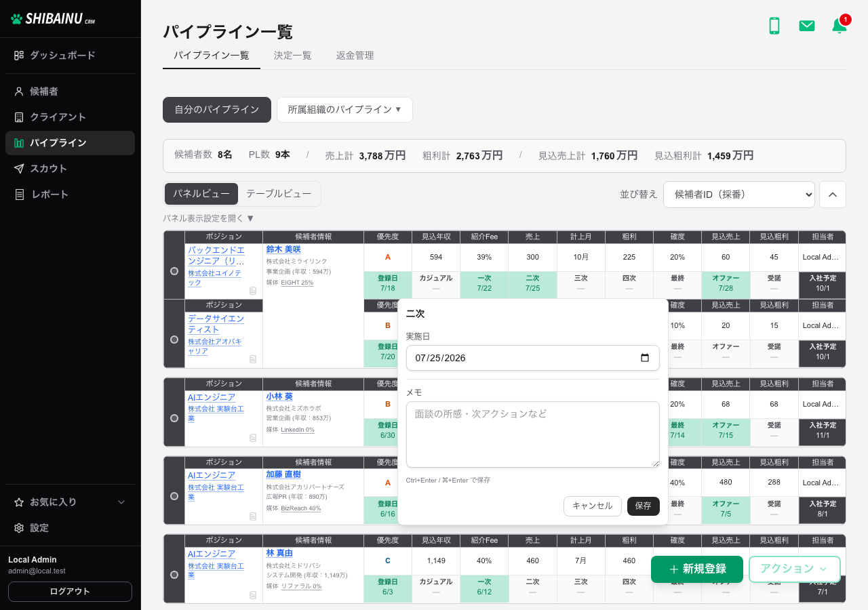
Task: Click キャンセル in 二次 popup
Action: coord(593,506)
